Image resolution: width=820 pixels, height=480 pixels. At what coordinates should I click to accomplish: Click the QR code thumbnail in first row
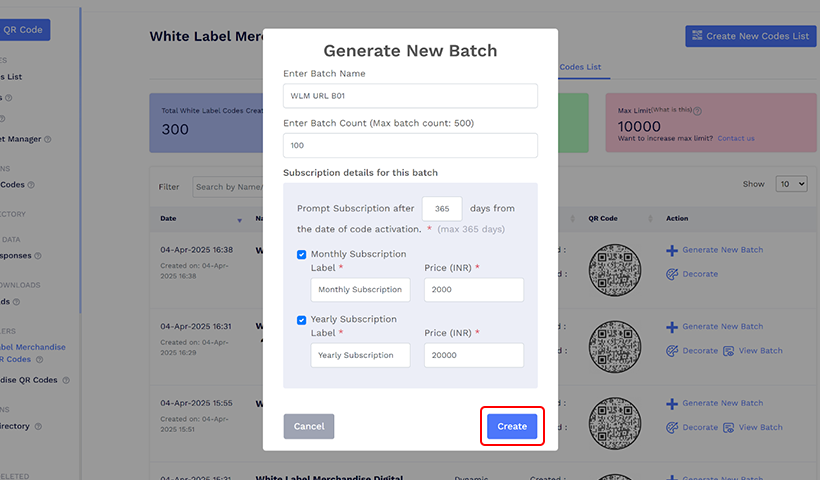tap(614, 264)
